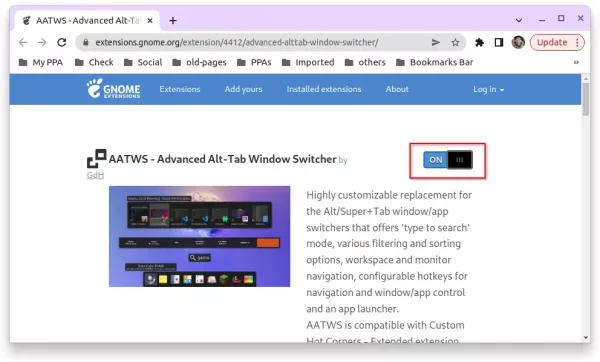Open the Chrome three-dot menu
The image size is (600, 362).
[x=577, y=42]
